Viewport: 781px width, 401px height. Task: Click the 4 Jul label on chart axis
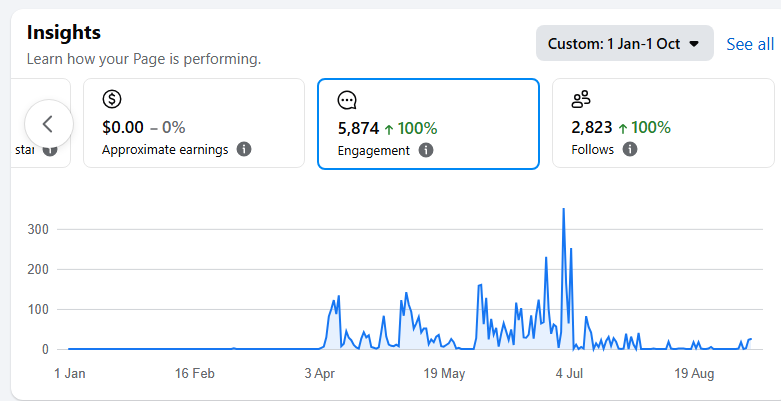[571, 374]
